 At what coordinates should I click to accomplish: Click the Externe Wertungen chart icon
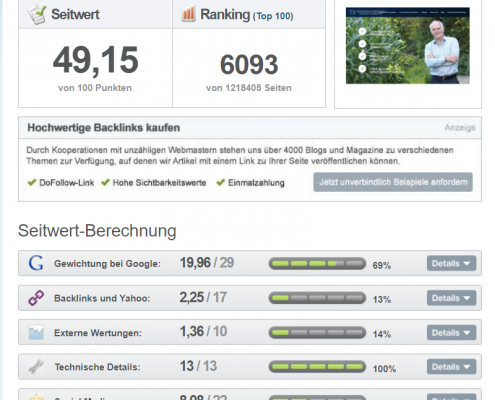coord(36,332)
